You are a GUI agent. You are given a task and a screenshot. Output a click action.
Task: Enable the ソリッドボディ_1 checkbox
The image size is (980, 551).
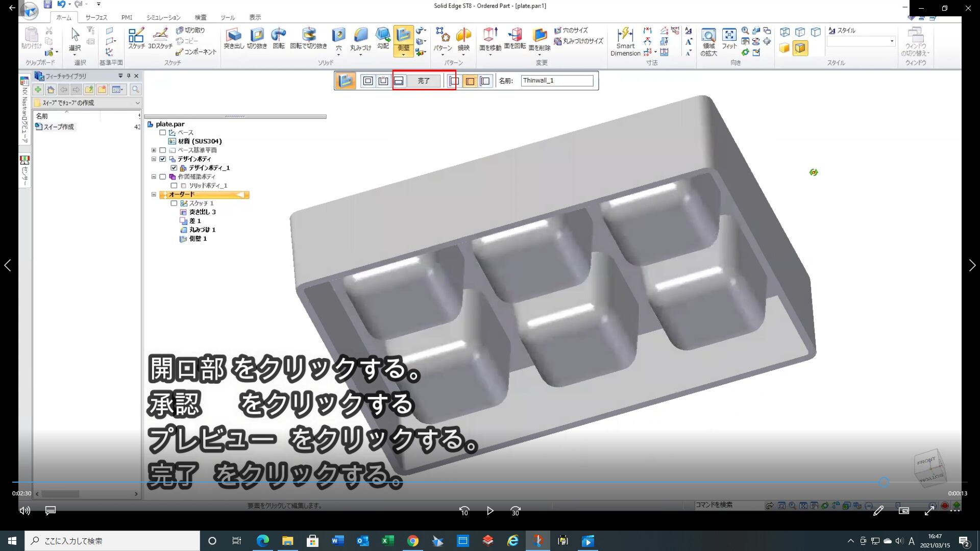click(x=174, y=186)
